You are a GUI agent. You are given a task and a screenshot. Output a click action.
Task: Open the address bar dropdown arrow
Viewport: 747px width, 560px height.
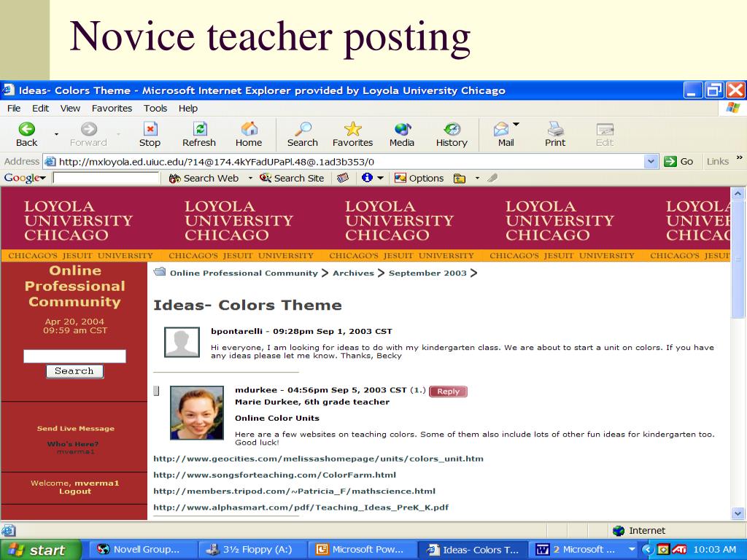(x=651, y=161)
